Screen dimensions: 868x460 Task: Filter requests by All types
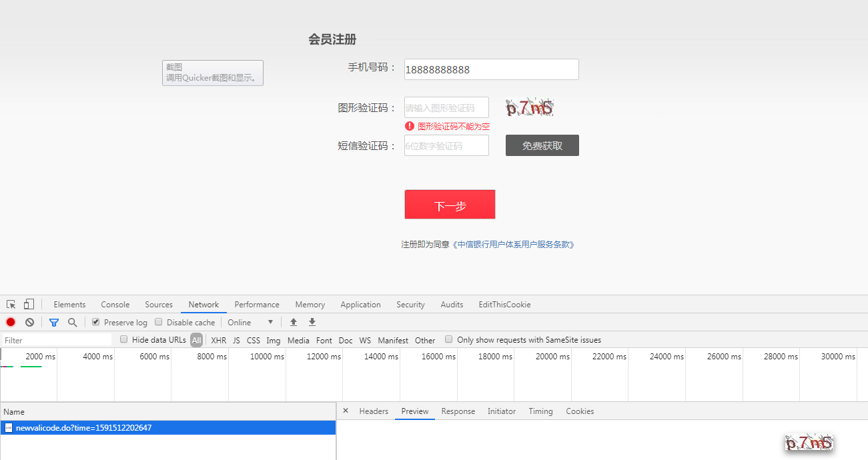pos(196,340)
